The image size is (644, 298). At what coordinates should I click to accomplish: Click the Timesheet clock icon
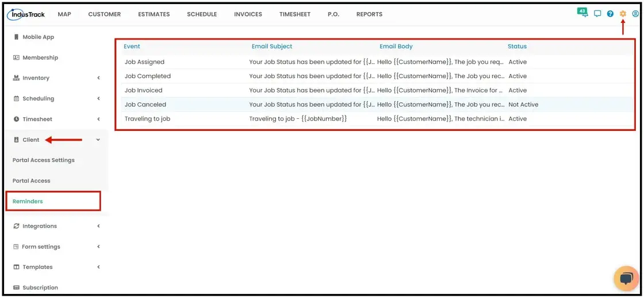pyautogui.click(x=17, y=119)
